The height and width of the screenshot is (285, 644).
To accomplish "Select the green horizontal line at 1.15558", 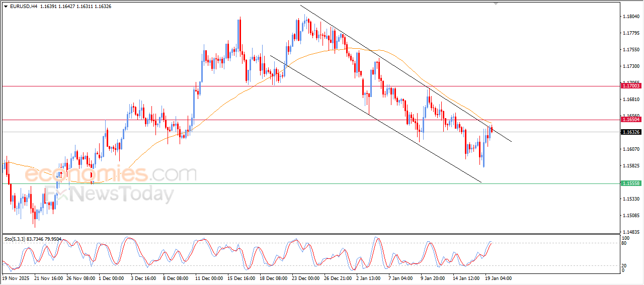I will (310, 183).
